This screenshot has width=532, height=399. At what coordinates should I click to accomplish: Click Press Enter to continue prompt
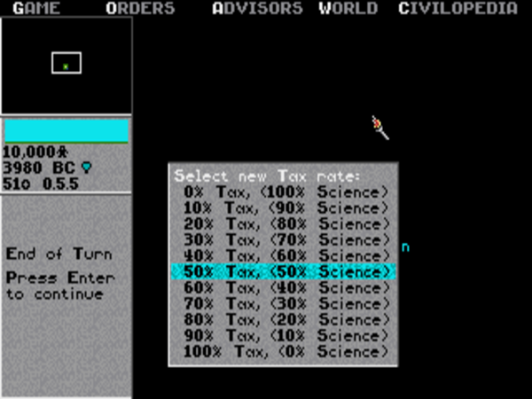tap(60, 286)
